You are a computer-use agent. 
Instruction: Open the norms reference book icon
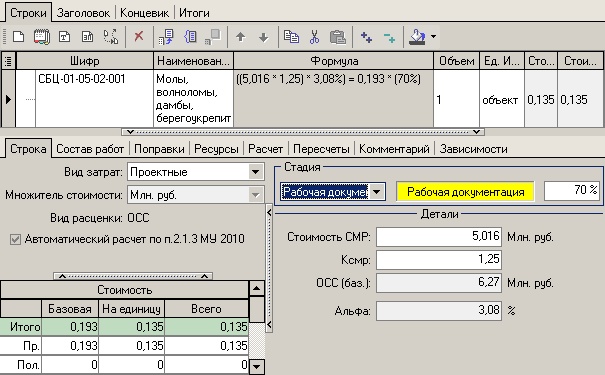pyautogui.click(x=42, y=37)
